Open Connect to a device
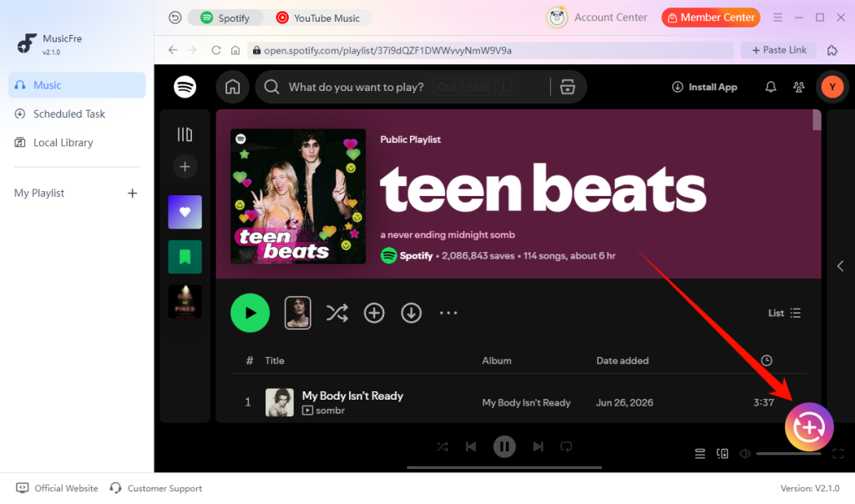Screen dimensions: 855x504 click(x=722, y=453)
